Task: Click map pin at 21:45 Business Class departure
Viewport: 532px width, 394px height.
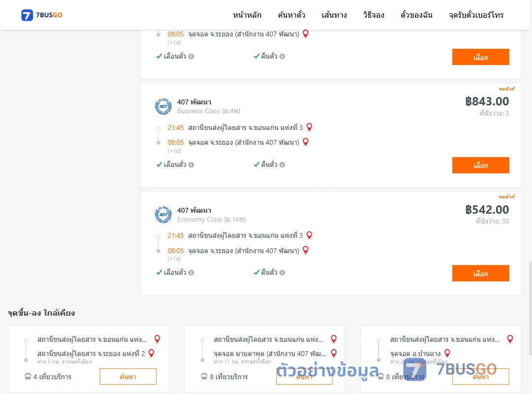Action: click(309, 127)
